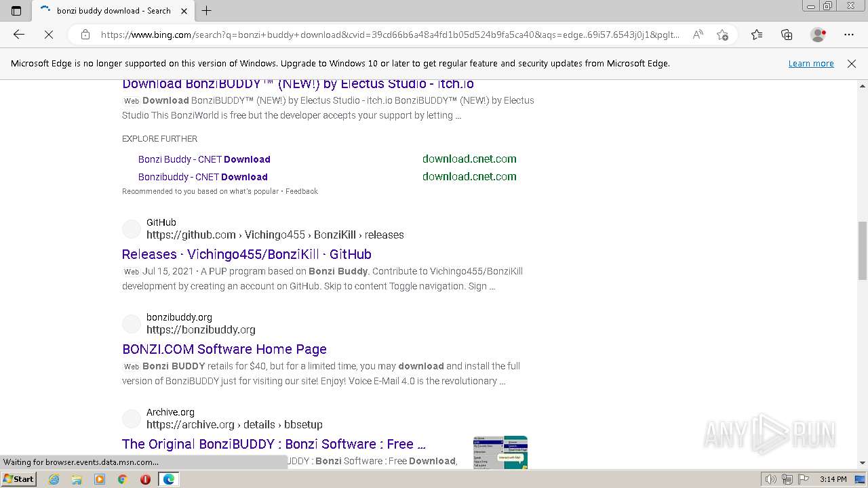This screenshot has width=868, height=488.
Task: Click second download.cnet.com green text
Action: point(469,177)
